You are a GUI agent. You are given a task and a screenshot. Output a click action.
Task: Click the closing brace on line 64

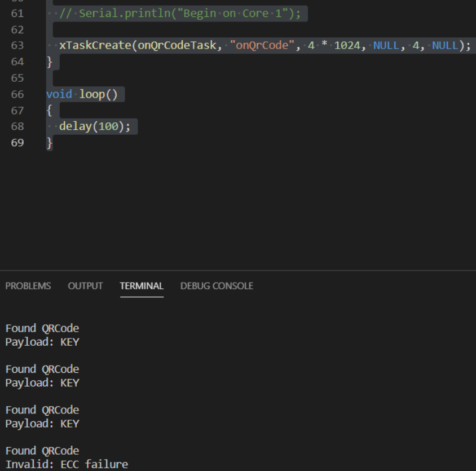coord(50,61)
